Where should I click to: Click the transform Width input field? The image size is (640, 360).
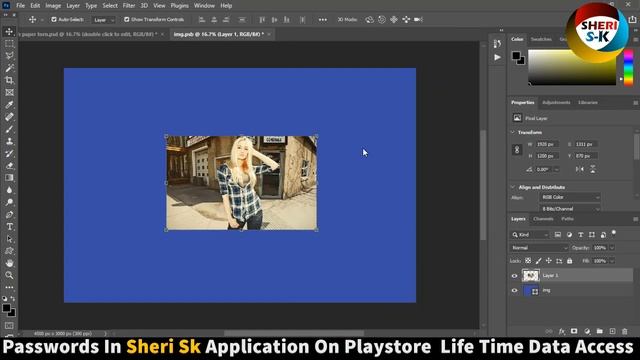click(547, 144)
